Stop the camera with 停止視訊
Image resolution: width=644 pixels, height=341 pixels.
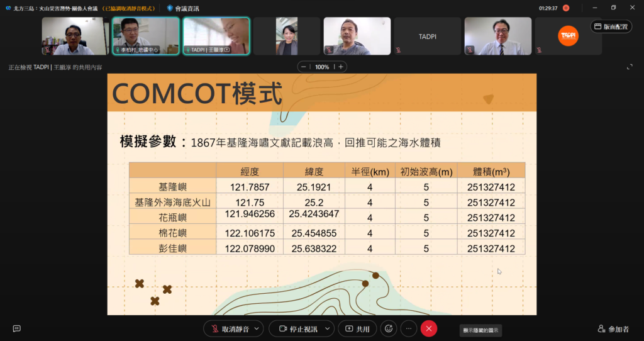coord(297,328)
